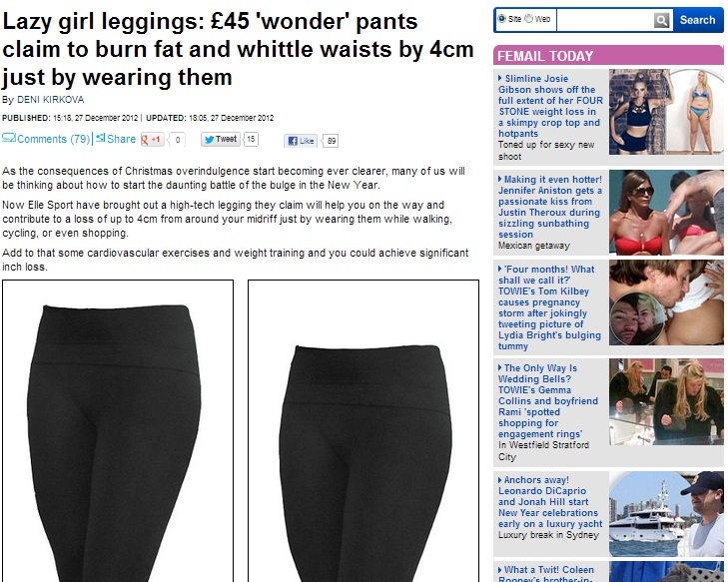This screenshot has height=582, width=728.
Task: Open the Comments speech bubble icon
Action: [x=9, y=138]
